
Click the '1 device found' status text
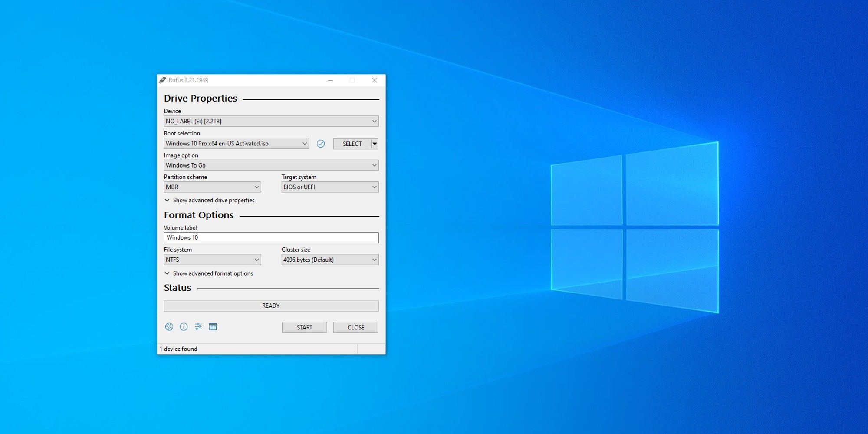(178, 349)
